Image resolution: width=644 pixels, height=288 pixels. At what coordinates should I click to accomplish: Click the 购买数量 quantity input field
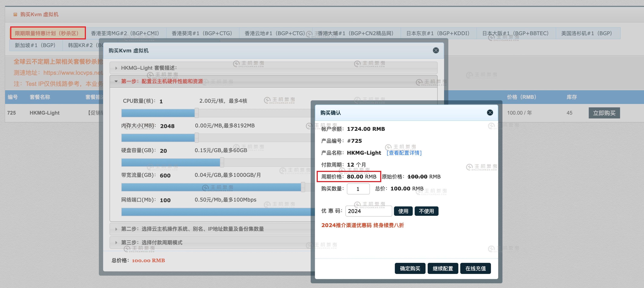click(x=358, y=189)
